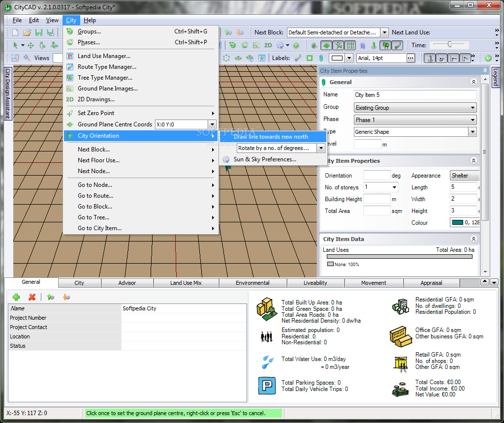Image resolution: width=504 pixels, height=423 pixels.
Task: Click the zoom extents magnifier icon
Action: 27,58
